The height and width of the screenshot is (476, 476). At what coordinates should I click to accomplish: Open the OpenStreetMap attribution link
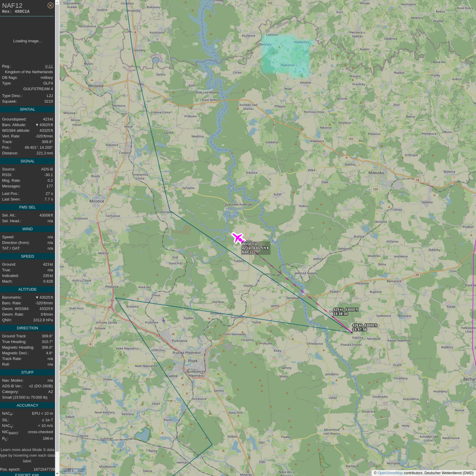390,473
